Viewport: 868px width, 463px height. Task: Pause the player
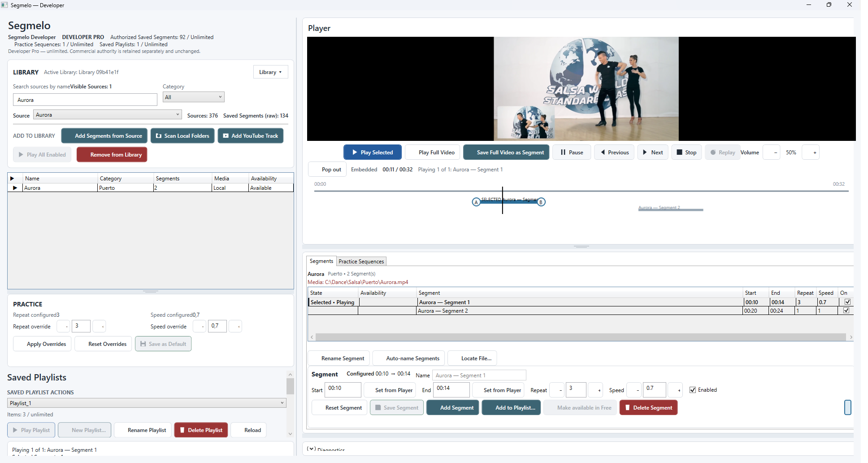(572, 153)
